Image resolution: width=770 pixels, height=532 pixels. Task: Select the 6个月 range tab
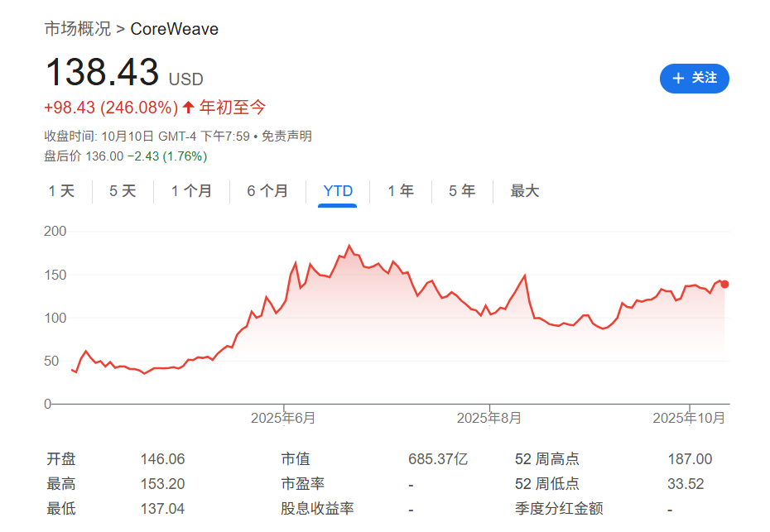tap(267, 190)
